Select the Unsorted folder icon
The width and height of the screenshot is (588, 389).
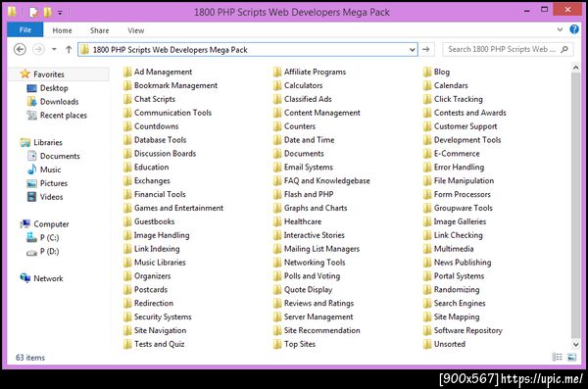point(427,344)
